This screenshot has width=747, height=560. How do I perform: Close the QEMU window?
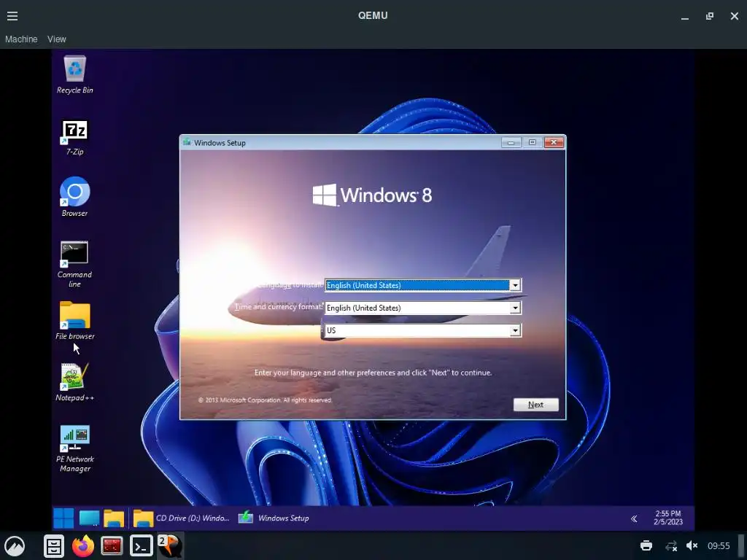(x=735, y=16)
